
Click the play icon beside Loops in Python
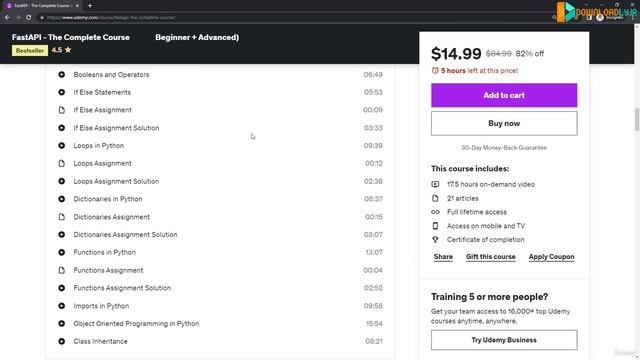tap(62, 146)
